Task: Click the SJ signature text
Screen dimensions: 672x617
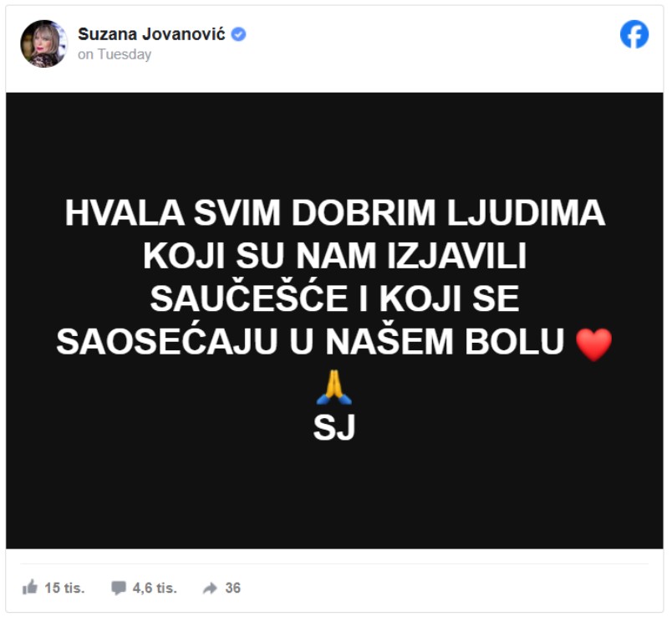Action: 334,427
